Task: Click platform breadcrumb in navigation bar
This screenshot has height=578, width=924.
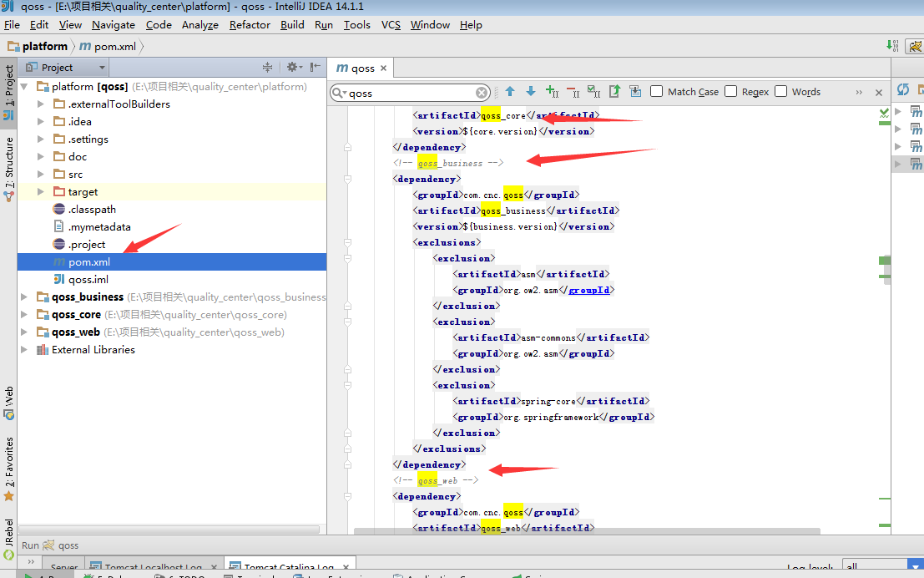Action: coord(38,46)
